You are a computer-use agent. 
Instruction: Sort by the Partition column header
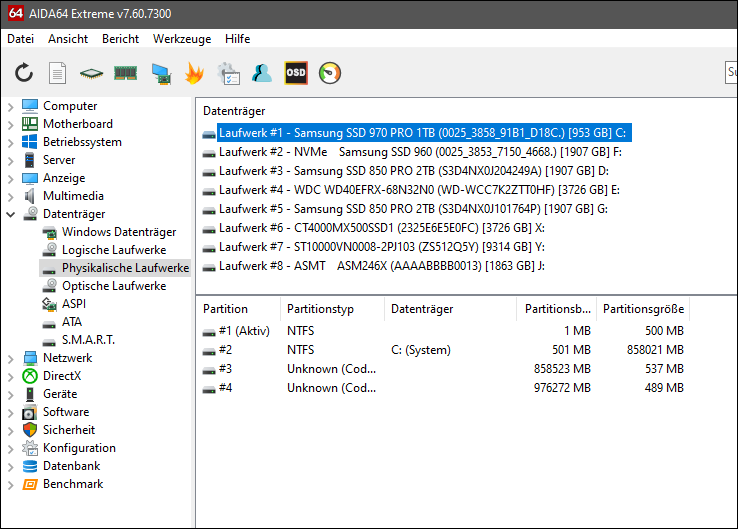coord(239,309)
